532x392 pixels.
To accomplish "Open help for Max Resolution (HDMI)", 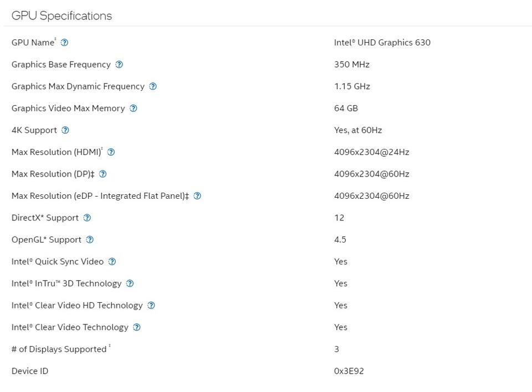I will 111,152.
